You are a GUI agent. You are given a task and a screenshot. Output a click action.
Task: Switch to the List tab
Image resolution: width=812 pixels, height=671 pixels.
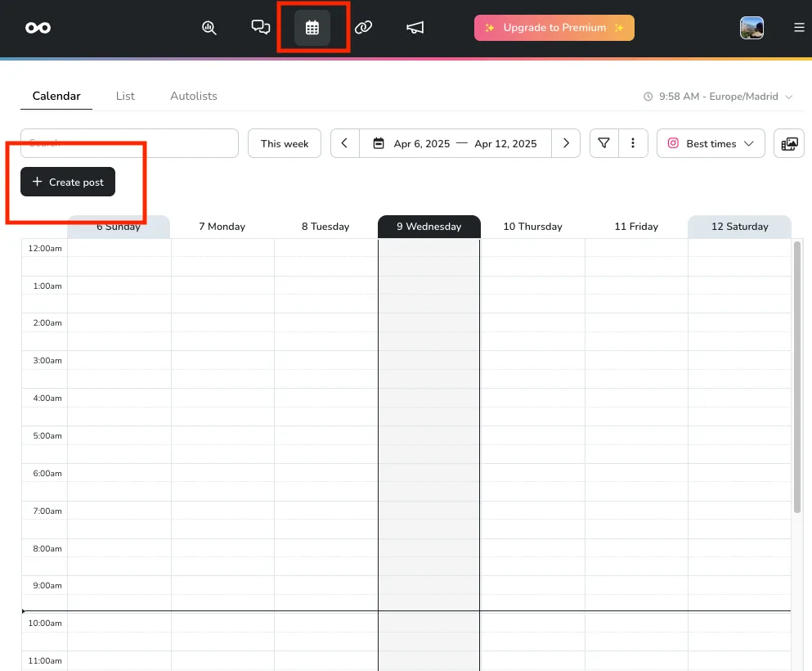click(125, 96)
